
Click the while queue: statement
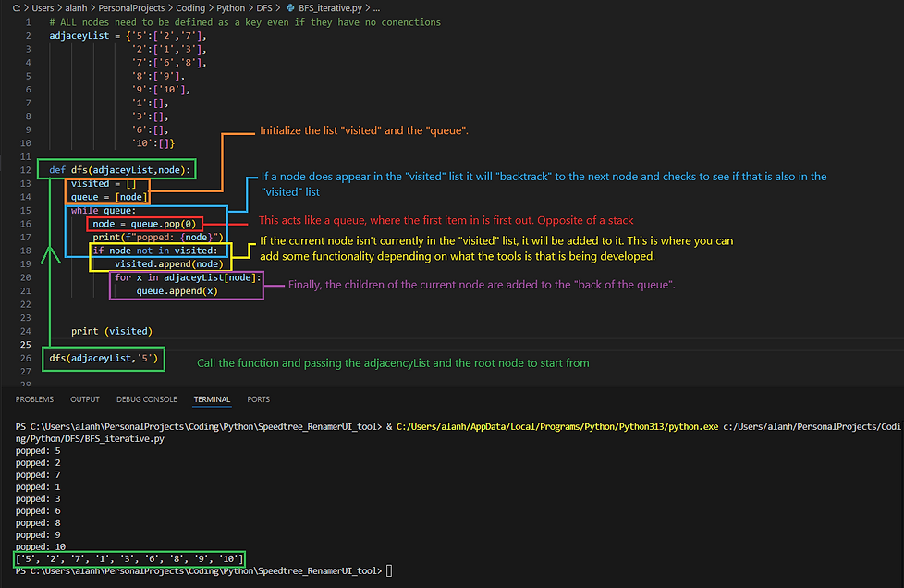(104, 211)
